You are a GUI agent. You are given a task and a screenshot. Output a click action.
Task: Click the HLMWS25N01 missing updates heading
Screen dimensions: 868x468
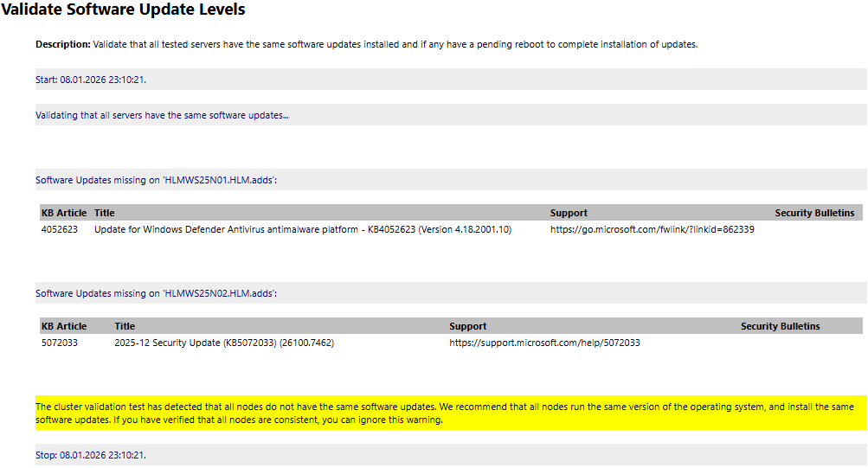(x=156, y=180)
